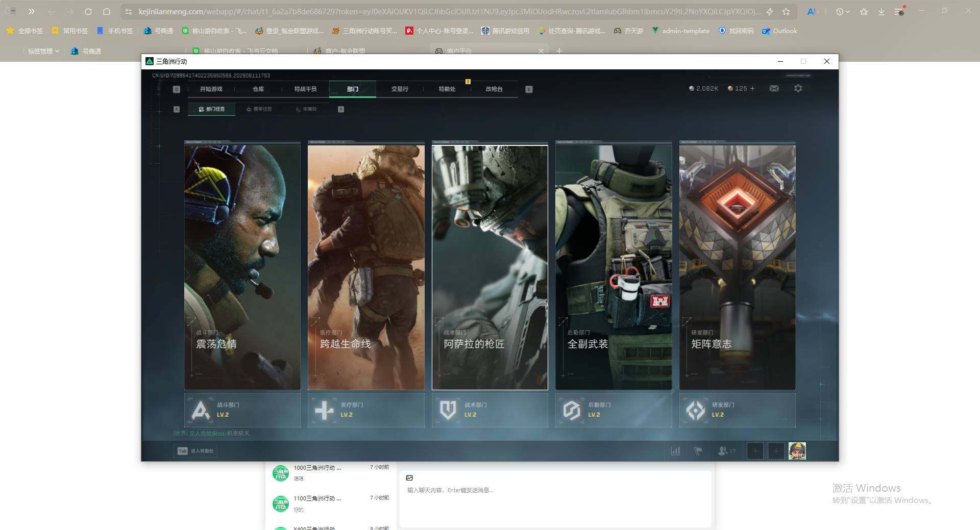Add currency with plus beside 125
The height and width of the screenshot is (530, 980).
pyautogui.click(x=752, y=88)
